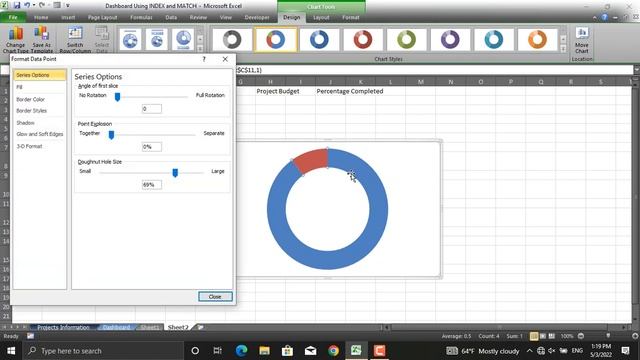
Task: Open the Dashboard sheet tab
Action: click(116, 327)
